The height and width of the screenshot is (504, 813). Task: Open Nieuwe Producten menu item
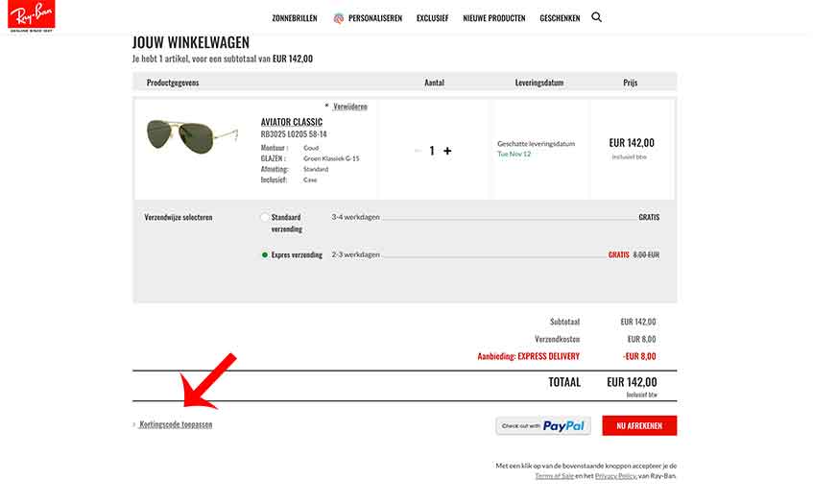pyautogui.click(x=494, y=18)
